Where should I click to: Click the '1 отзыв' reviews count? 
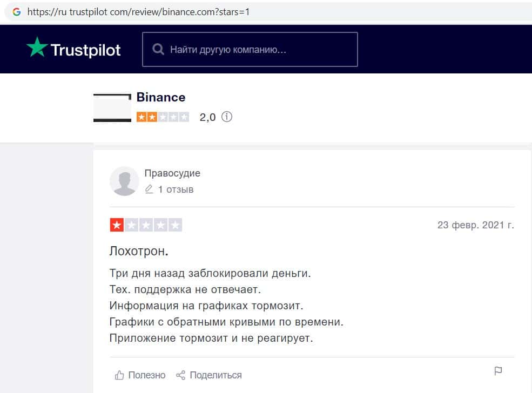pos(176,189)
